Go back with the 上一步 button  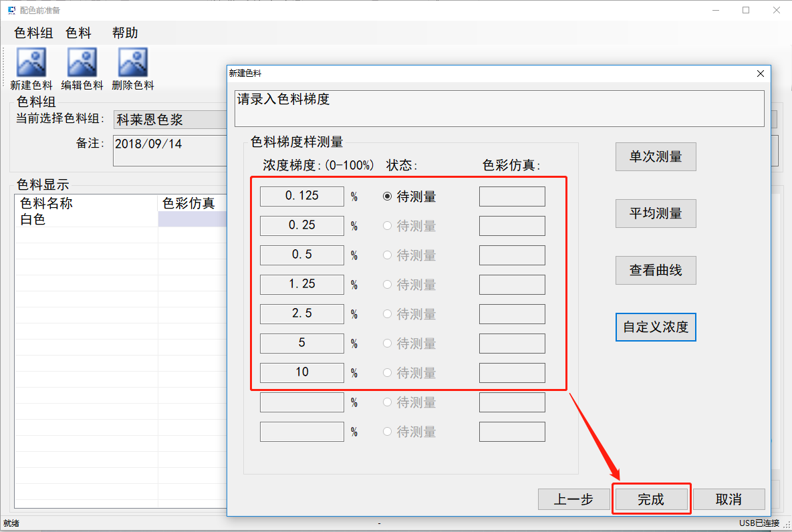(573, 499)
